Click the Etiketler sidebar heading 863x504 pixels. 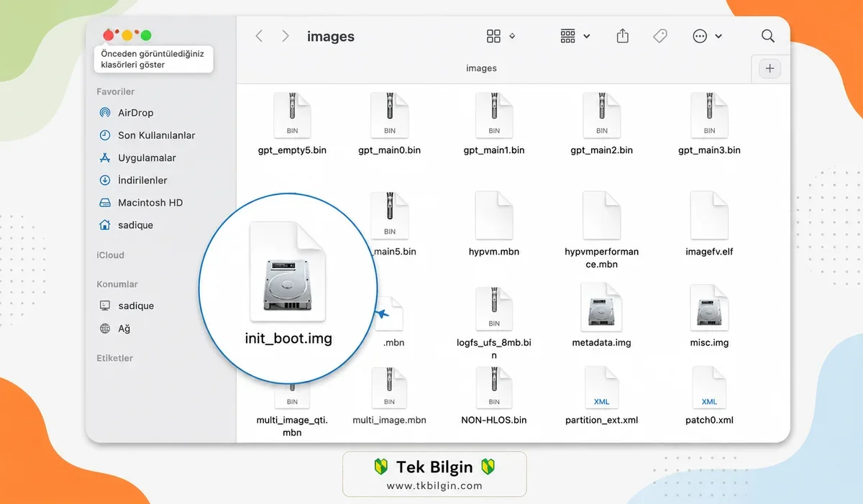click(x=115, y=358)
